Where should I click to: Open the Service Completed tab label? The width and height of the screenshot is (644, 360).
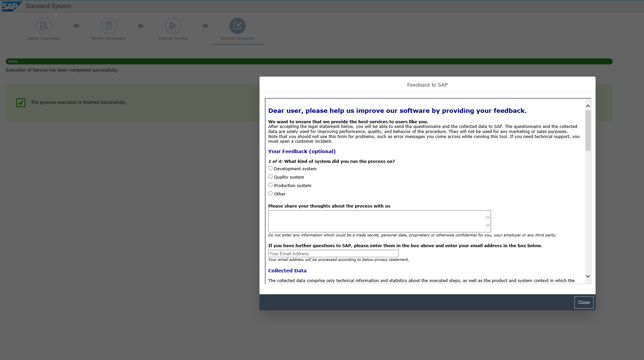[238, 38]
